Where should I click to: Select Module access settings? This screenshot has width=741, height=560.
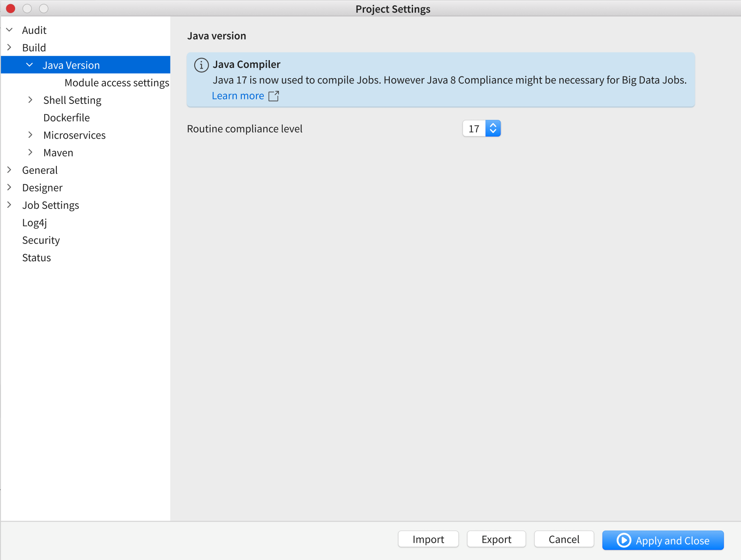[117, 82]
